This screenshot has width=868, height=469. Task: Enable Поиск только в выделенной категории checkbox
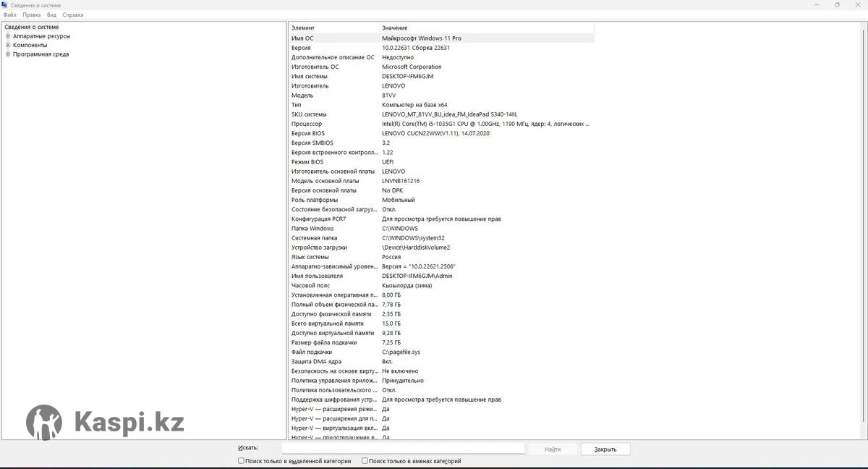tap(242, 461)
